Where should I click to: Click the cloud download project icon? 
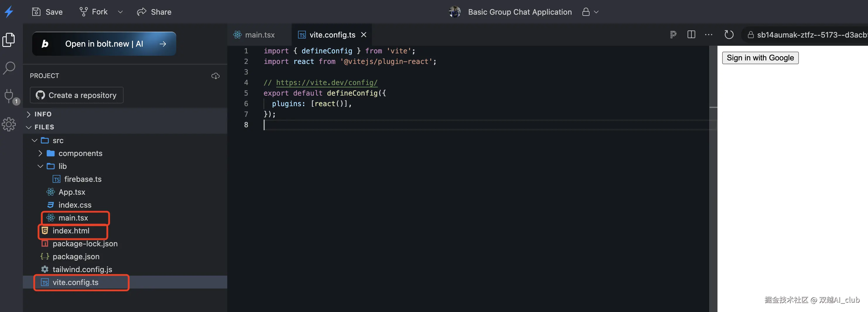coord(215,76)
